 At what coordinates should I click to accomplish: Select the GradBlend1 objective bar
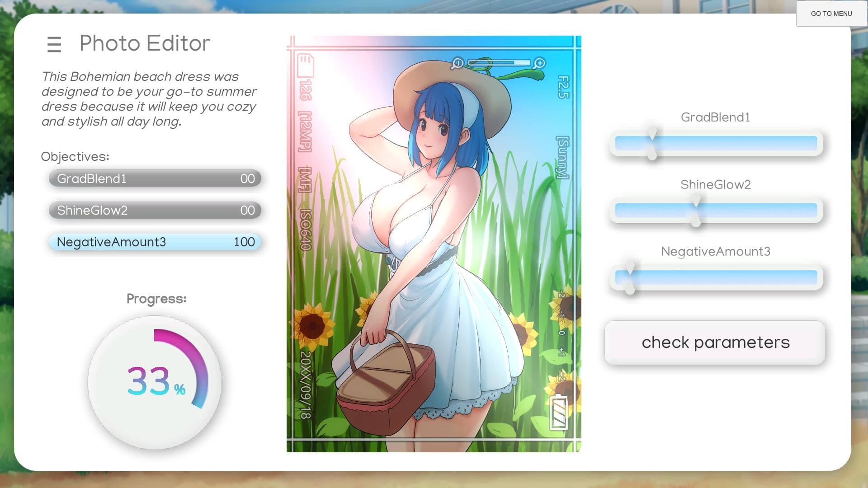[x=155, y=178]
